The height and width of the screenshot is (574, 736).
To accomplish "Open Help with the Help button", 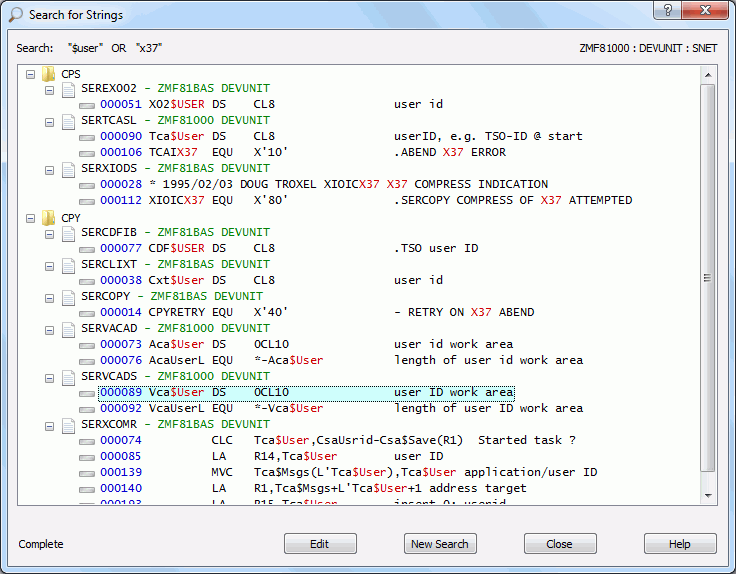I will 680,543.
